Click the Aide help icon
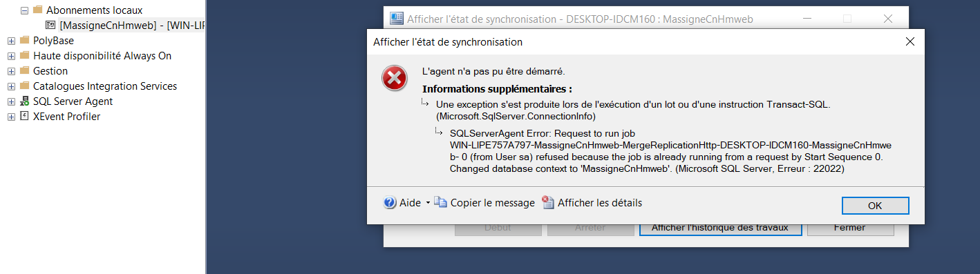Image resolution: width=980 pixels, height=274 pixels. 390,203
